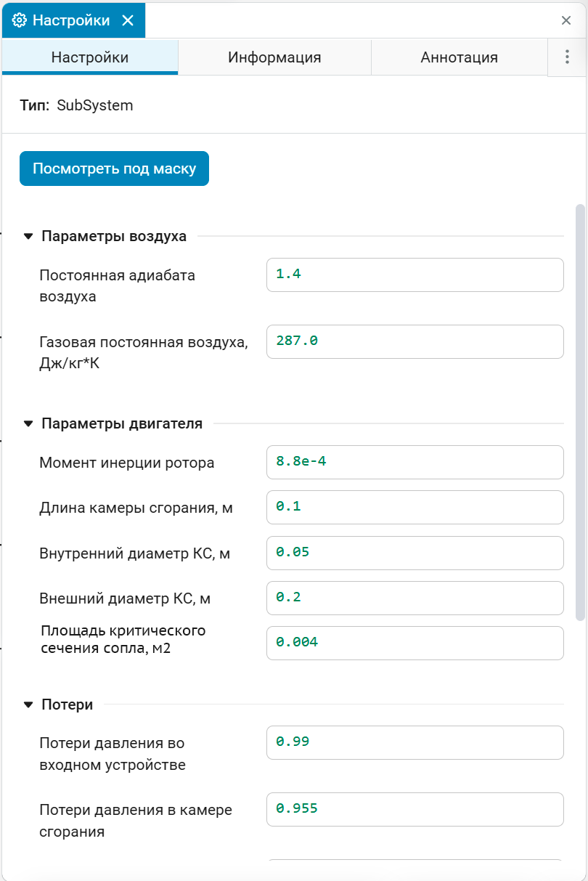This screenshot has width=588, height=881.
Task: Click the Потери давления в камере сгорания field
Action: [x=415, y=809]
